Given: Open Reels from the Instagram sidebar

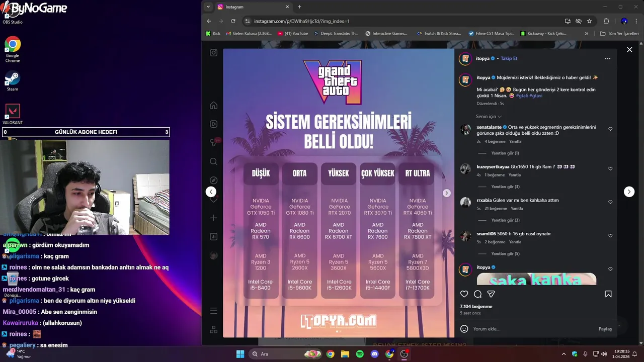Looking at the screenshot, I should (214, 124).
